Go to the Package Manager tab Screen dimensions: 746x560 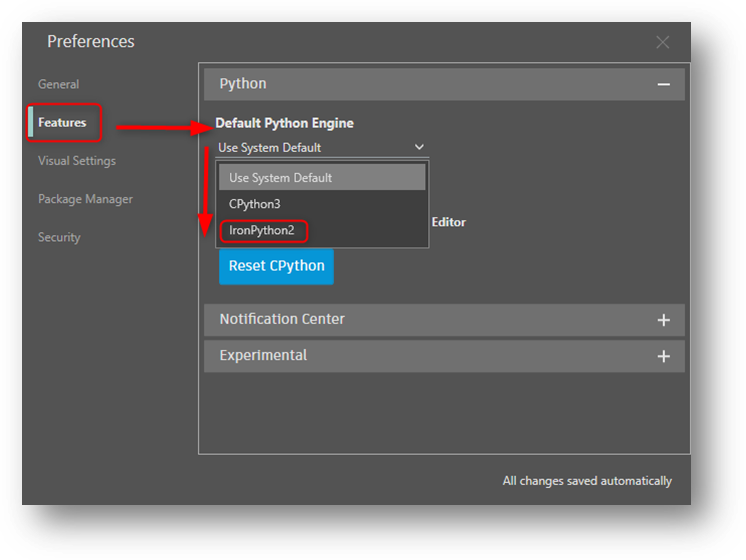[85, 199]
